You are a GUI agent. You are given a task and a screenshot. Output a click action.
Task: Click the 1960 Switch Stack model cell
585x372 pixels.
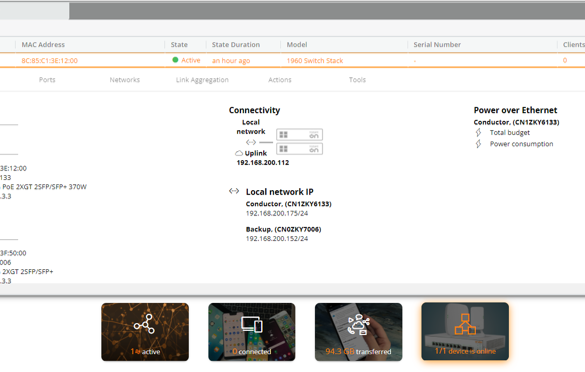[315, 60]
